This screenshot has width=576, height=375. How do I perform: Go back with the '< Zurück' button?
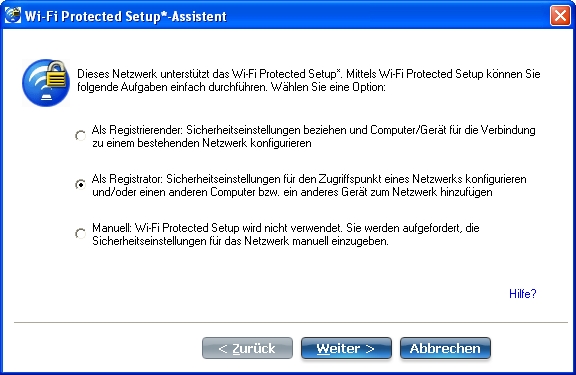pos(247,348)
